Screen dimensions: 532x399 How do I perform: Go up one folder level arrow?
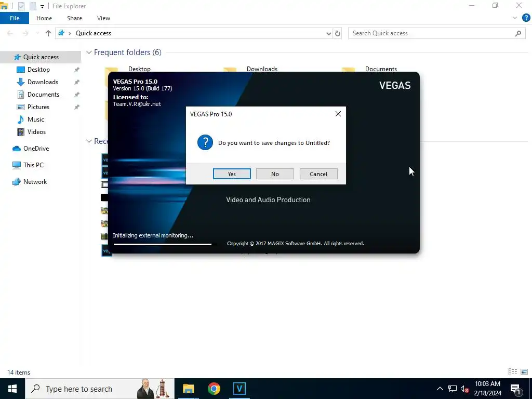(48, 33)
